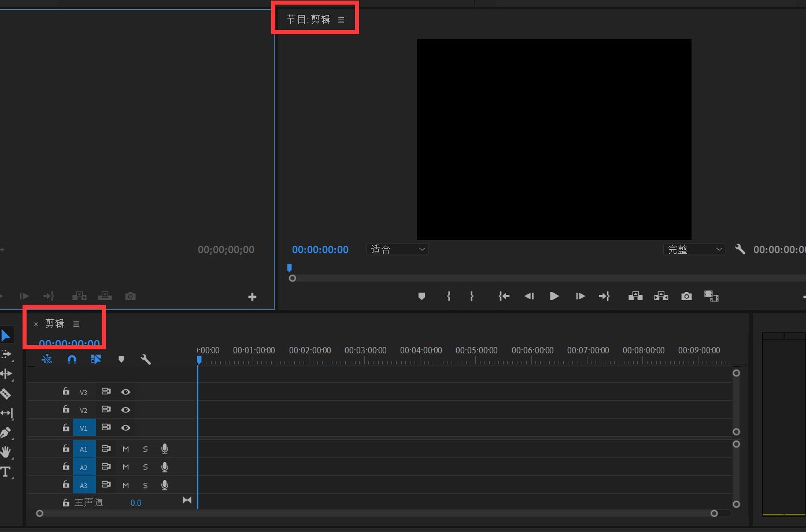Select the Pen tool
The image size is (806, 532).
5,433
